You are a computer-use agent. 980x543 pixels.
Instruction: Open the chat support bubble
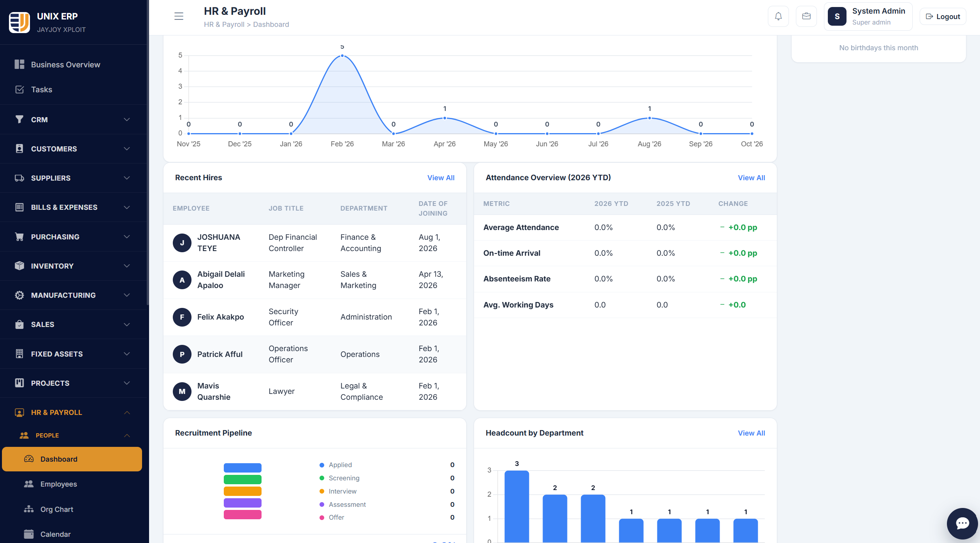tap(962, 524)
